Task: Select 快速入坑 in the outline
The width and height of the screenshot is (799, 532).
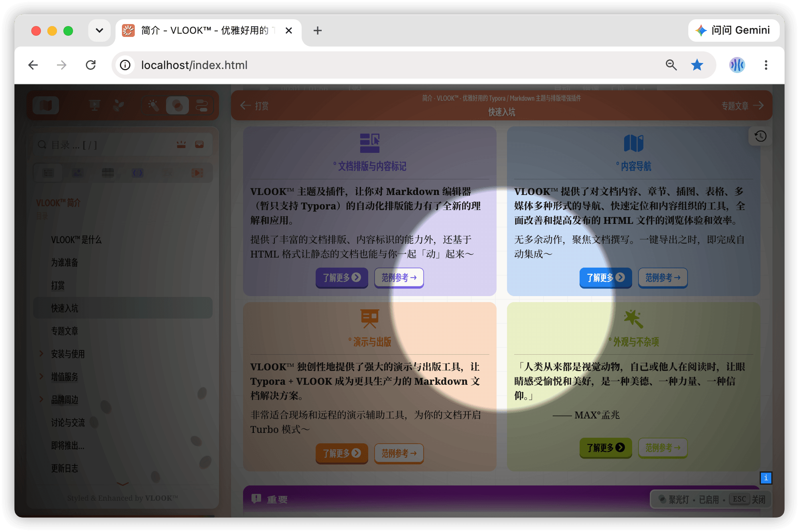Action: (123, 308)
